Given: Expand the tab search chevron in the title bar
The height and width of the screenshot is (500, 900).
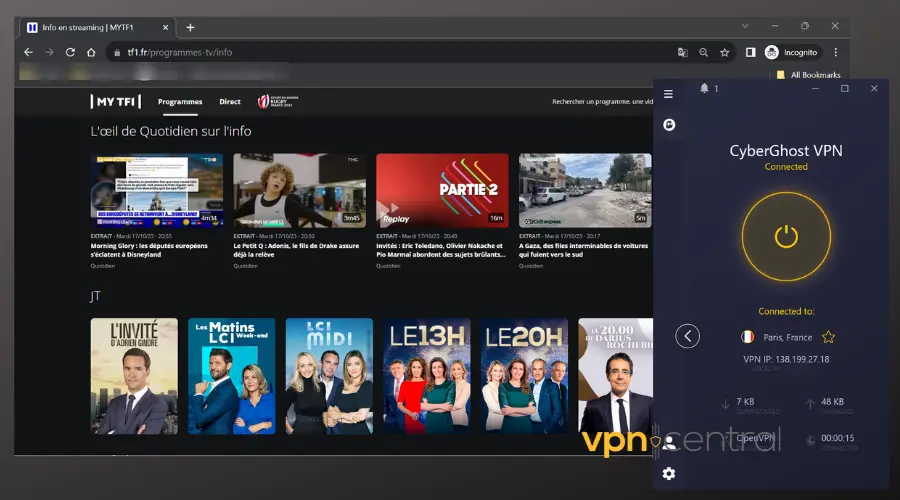Looking at the screenshot, I should pos(745,26).
